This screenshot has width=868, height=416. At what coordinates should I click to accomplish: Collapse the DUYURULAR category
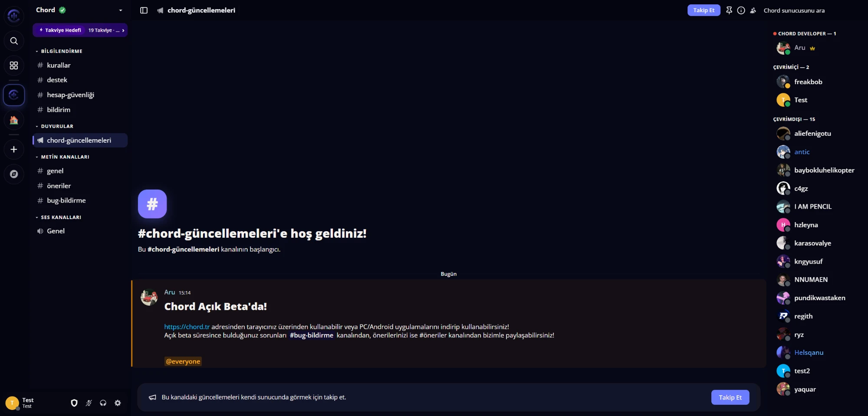55,126
